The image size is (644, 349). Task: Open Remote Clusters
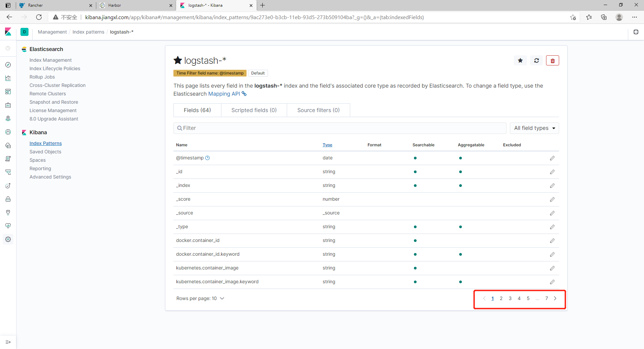(x=48, y=94)
